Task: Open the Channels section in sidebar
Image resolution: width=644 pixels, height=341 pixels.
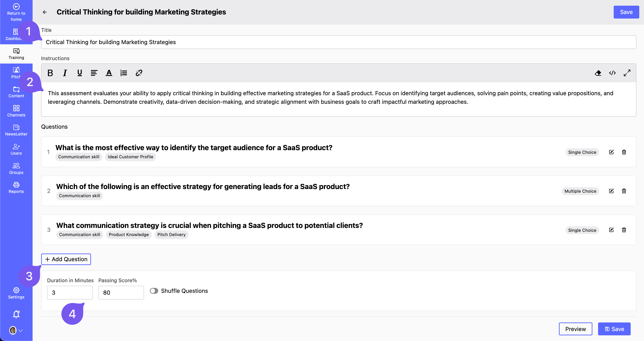Action: 16,111
